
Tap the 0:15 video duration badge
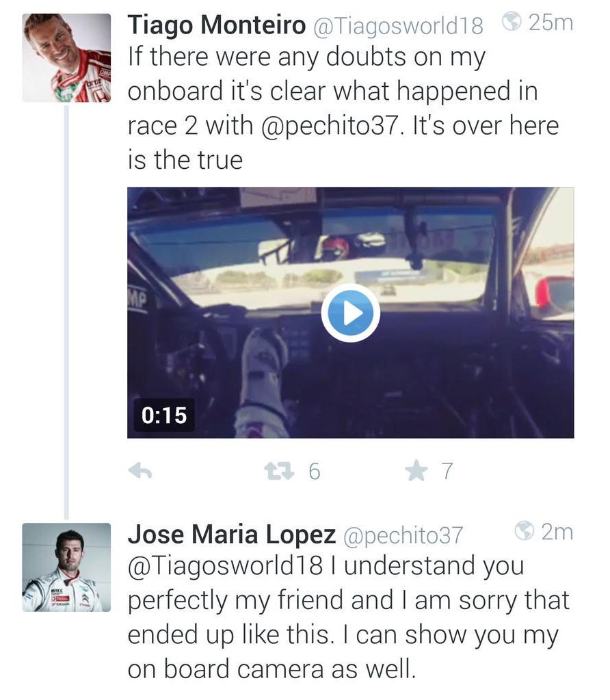pos(164,414)
